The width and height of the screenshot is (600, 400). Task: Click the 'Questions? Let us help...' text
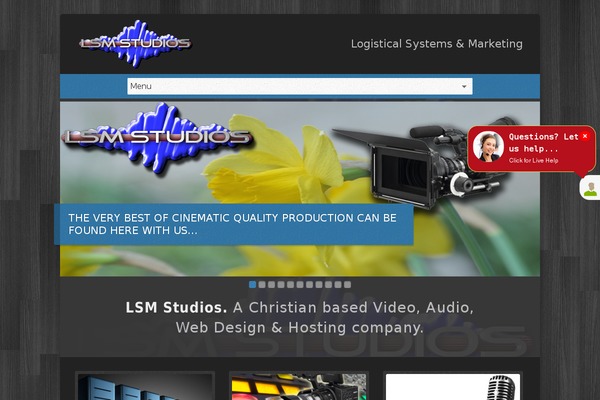pos(543,142)
